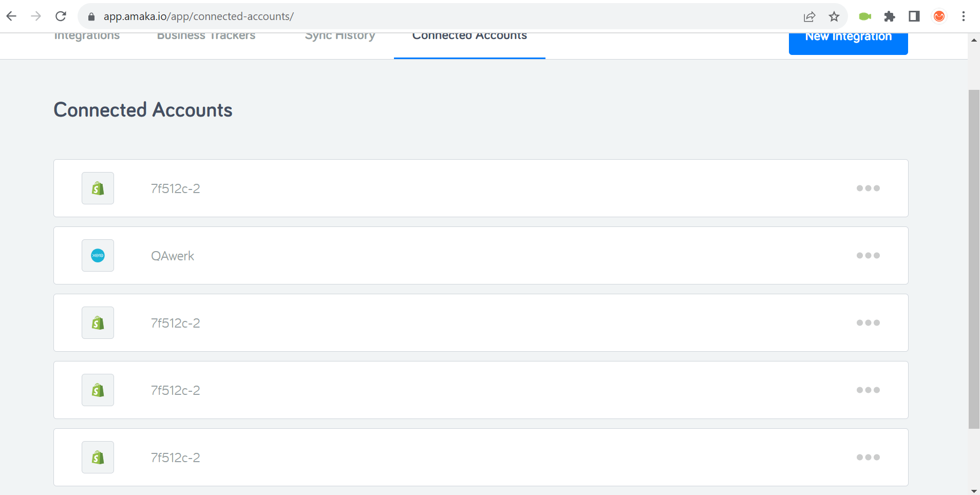The width and height of the screenshot is (980, 495).
Task: Open the Business Trackers tab
Action: point(206,36)
